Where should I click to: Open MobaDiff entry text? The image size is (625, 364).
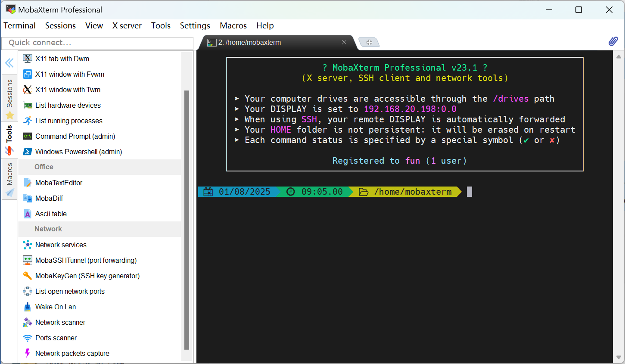tap(49, 198)
